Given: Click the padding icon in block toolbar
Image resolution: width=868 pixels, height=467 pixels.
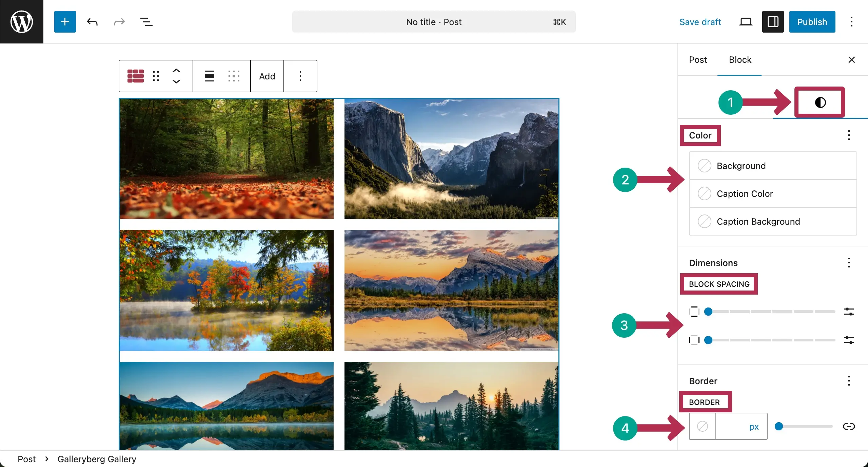Looking at the screenshot, I should click(x=234, y=76).
